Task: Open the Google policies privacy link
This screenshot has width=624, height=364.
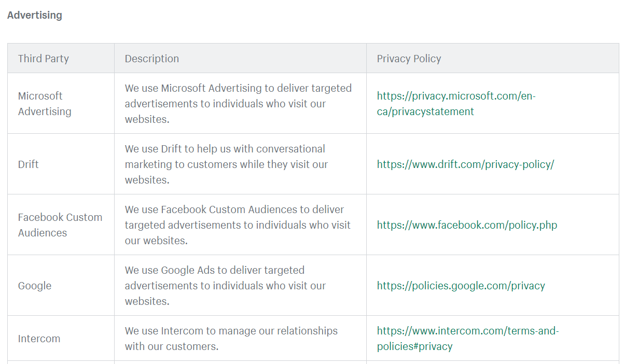Action: [461, 286]
